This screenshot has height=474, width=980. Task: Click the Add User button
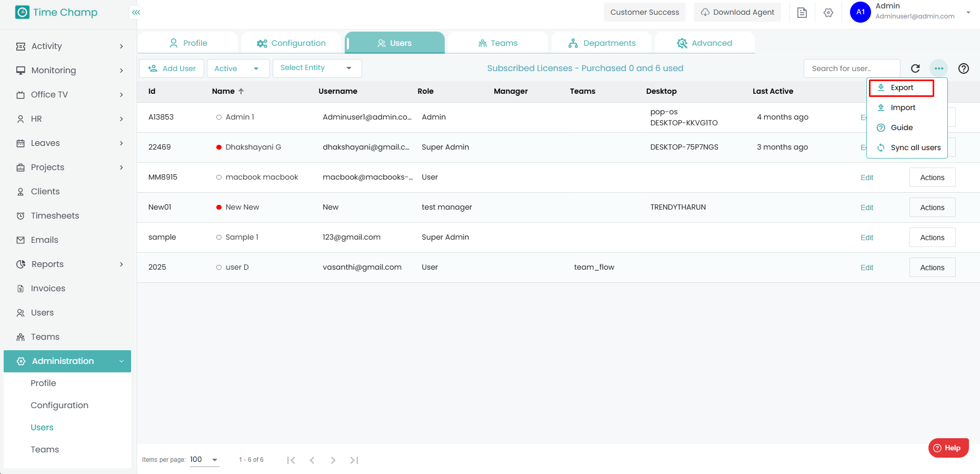[172, 68]
